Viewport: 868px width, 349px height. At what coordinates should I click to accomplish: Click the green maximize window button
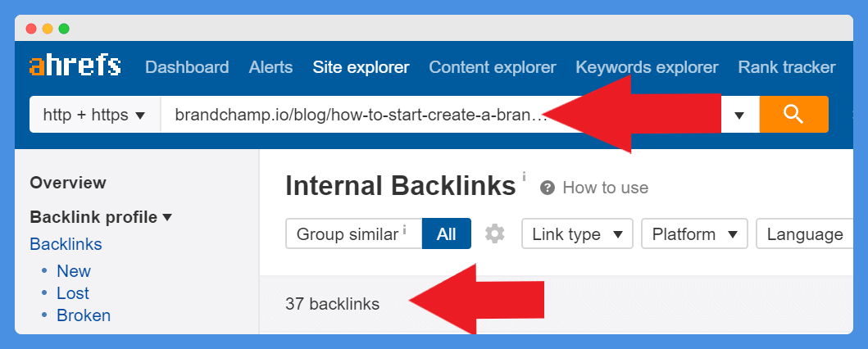click(64, 29)
